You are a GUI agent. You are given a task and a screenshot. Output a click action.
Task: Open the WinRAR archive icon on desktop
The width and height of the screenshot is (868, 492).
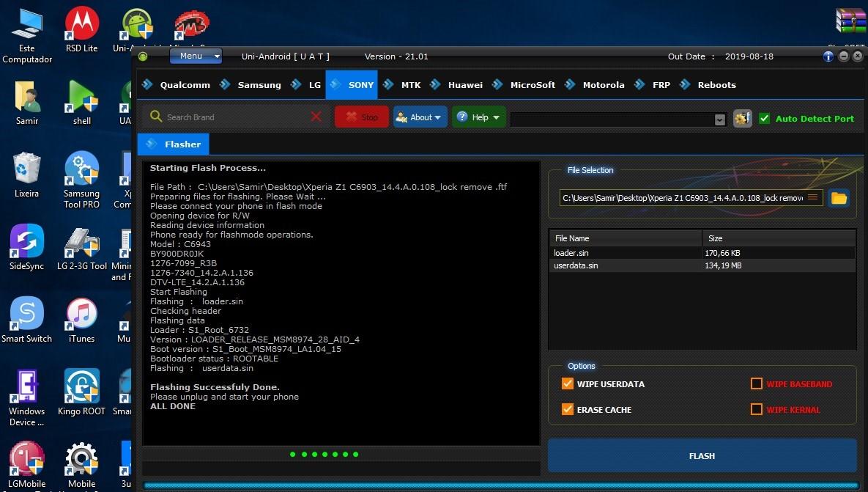[x=850, y=21]
